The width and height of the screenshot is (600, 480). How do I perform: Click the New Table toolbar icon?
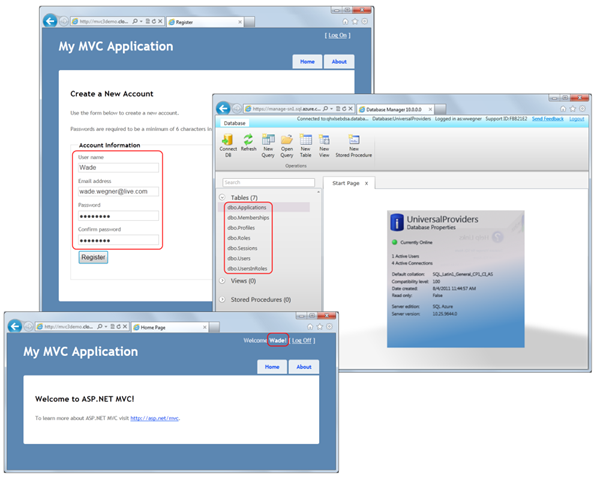tap(306, 141)
